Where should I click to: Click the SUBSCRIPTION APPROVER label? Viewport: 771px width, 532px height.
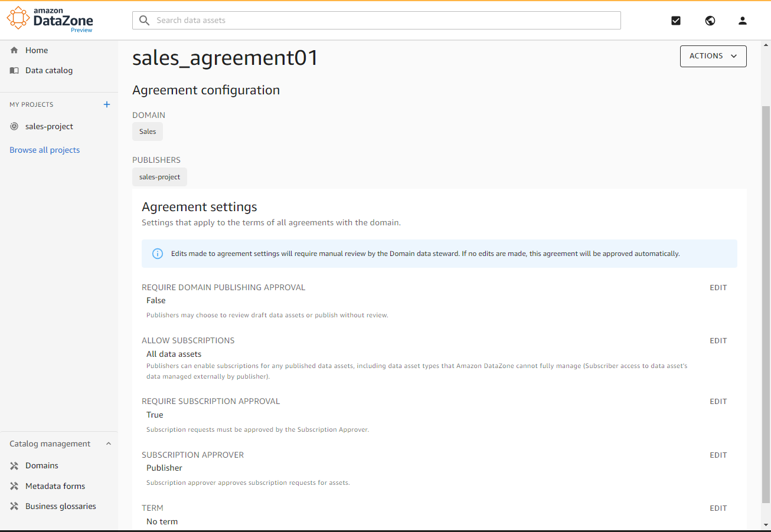(192, 455)
